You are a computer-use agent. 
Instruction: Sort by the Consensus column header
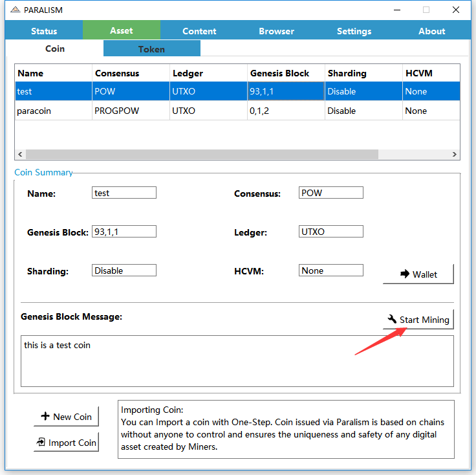(131, 73)
